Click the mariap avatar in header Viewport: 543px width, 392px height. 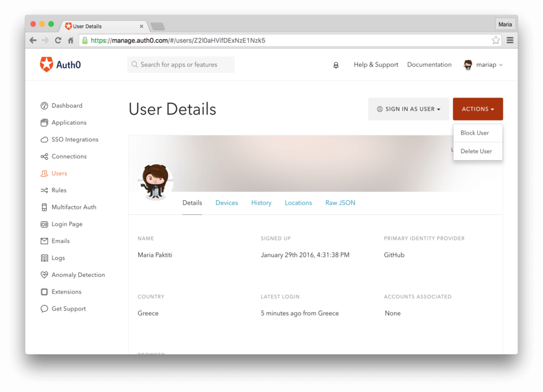[468, 65]
